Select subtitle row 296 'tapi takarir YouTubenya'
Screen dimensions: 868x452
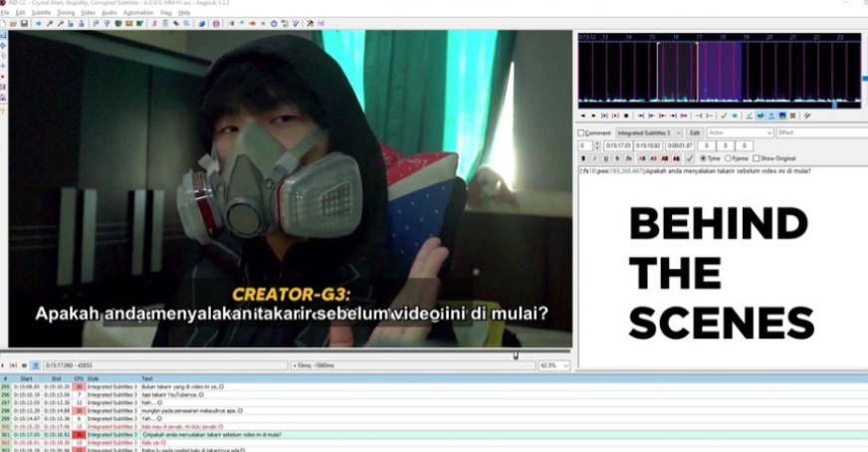click(x=434, y=395)
